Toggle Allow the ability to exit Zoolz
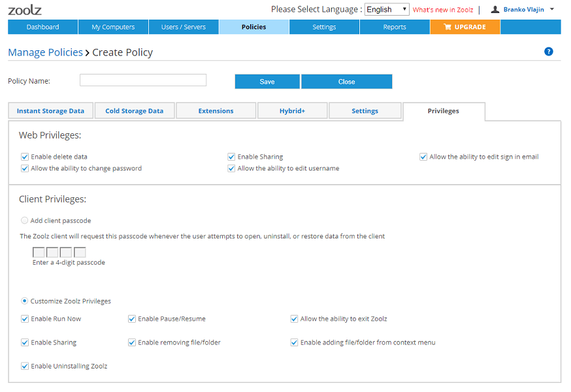This screenshot has height=392, width=571. 294,319
